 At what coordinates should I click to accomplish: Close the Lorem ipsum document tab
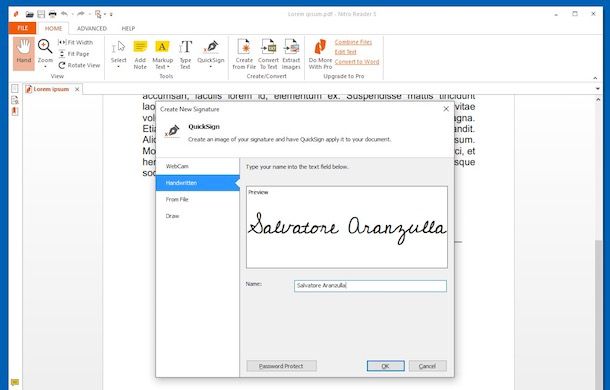click(x=77, y=89)
